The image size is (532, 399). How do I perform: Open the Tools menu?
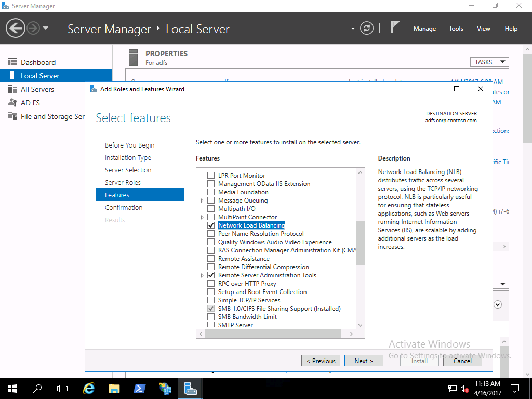[456, 29]
